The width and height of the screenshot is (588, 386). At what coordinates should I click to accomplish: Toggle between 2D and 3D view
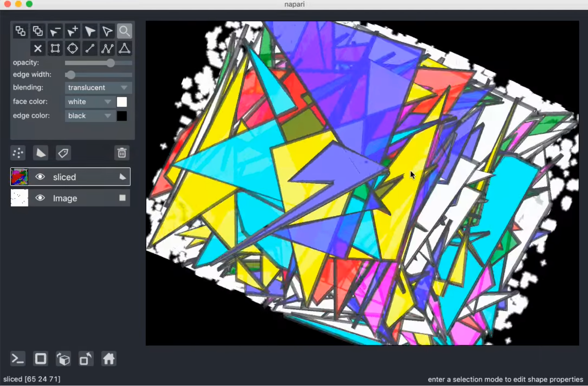point(63,358)
